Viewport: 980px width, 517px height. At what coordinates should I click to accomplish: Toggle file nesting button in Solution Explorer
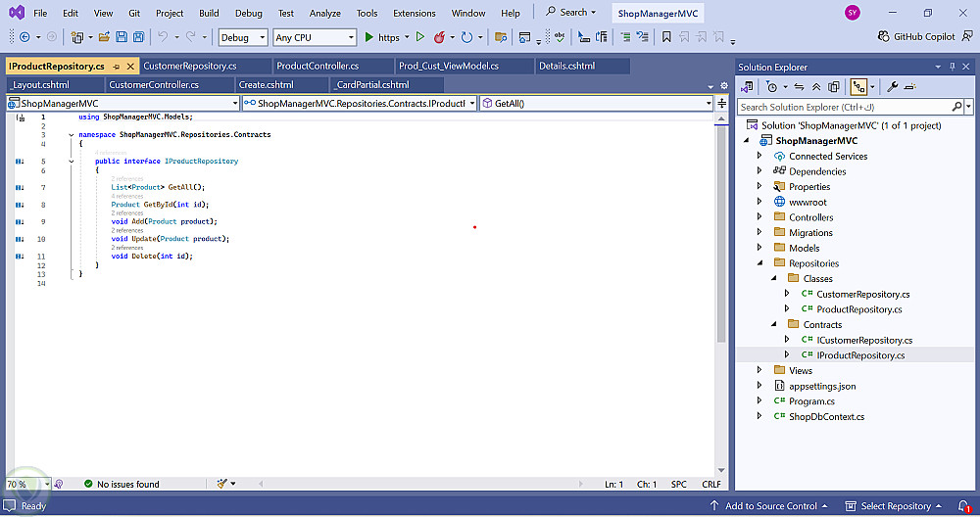(x=858, y=87)
